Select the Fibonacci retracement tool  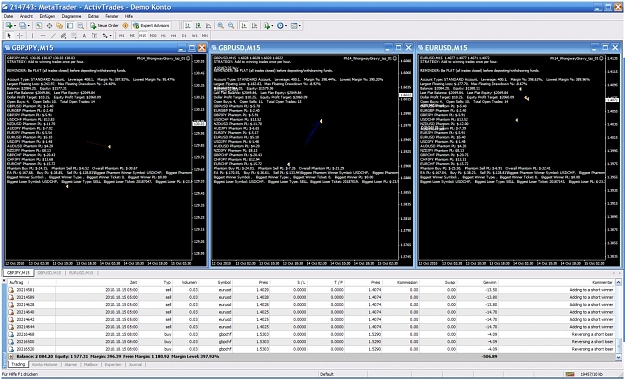click(74, 35)
